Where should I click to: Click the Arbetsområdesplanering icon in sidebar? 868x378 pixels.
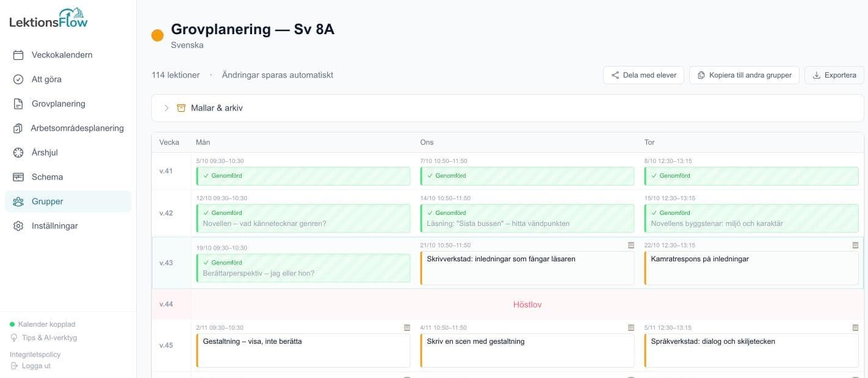(x=18, y=128)
